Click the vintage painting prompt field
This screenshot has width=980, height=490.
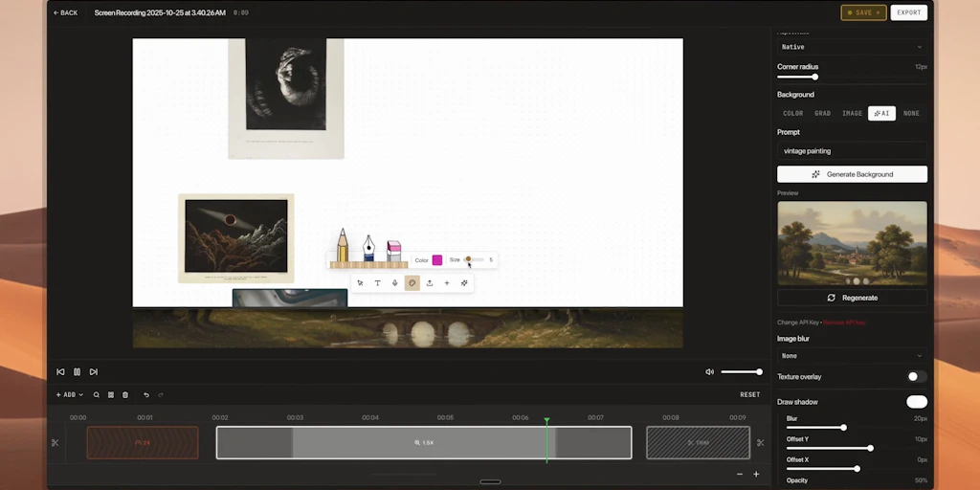tap(851, 151)
